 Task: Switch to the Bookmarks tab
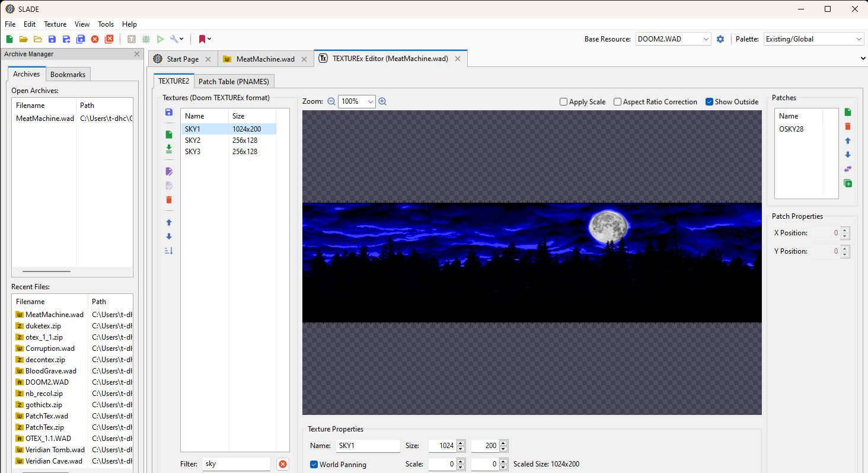(x=68, y=75)
